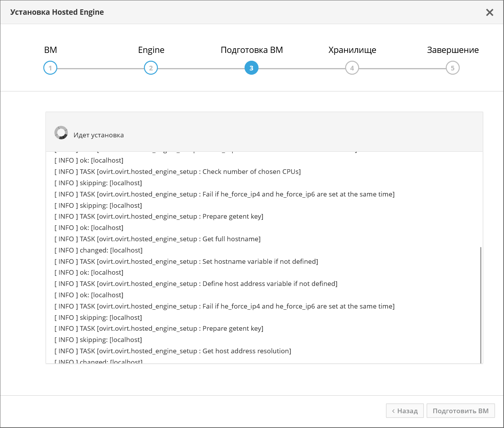Open the Завершение step label
The width and height of the screenshot is (504, 428).
(453, 50)
